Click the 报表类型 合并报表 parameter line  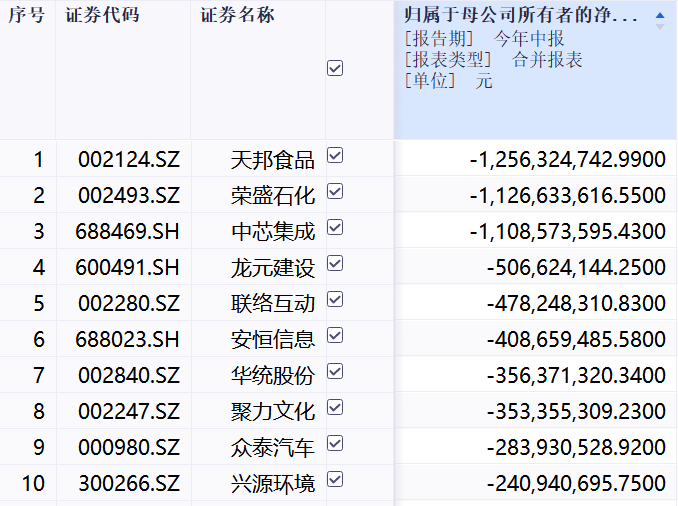pyautogui.click(x=493, y=59)
